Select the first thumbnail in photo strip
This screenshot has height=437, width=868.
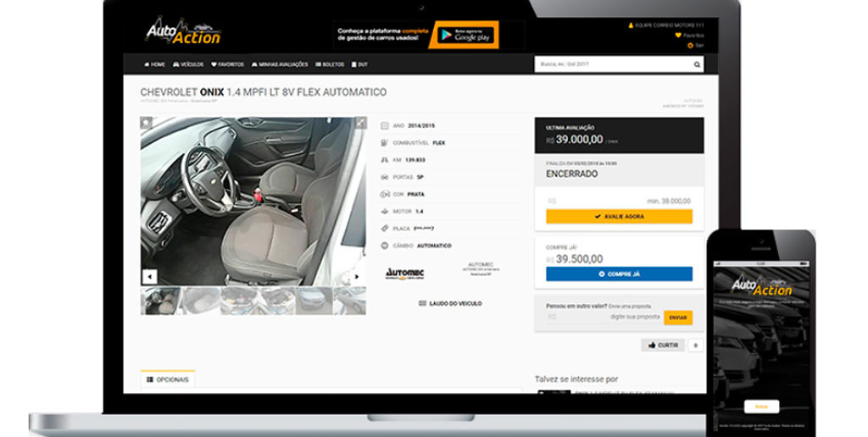[x=159, y=300]
